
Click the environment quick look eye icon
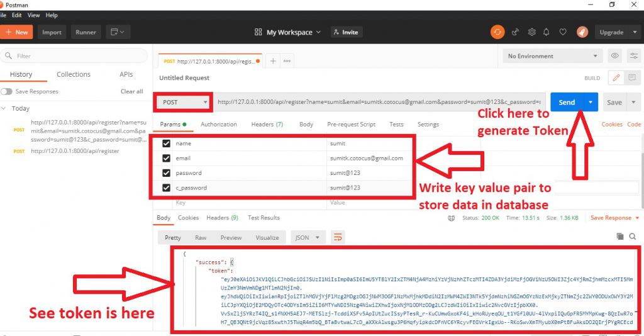coord(615,56)
